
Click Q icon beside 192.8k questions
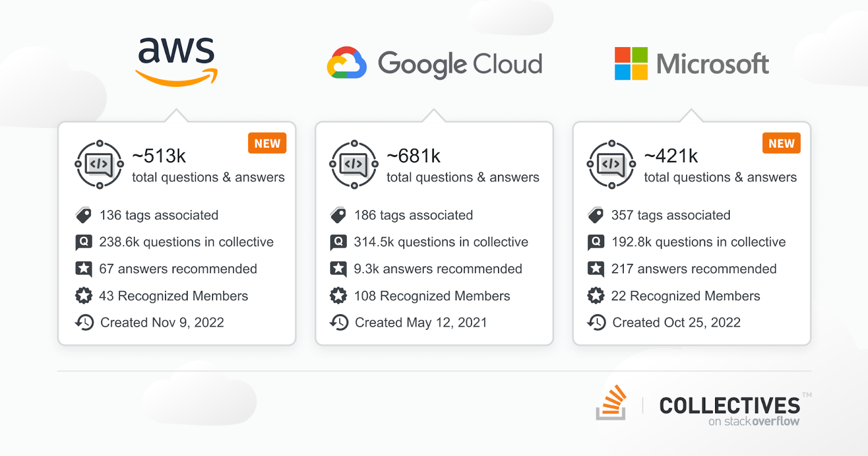pos(596,242)
